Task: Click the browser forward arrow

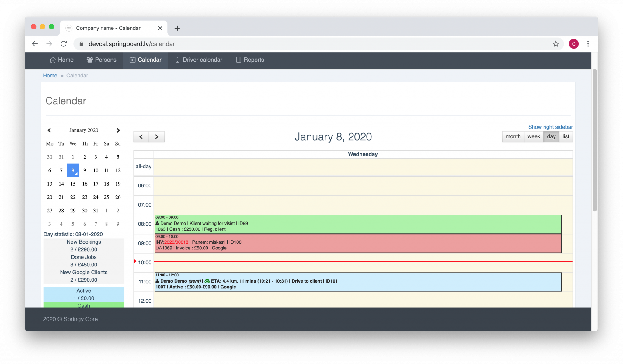Action: pos(49,44)
